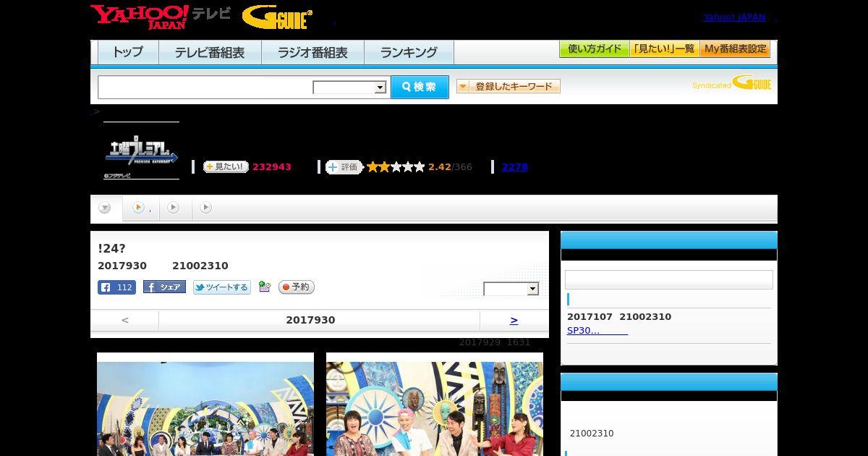Open the 土曜プレミアム program logo thumbnail
868x456 pixels.
141,151
